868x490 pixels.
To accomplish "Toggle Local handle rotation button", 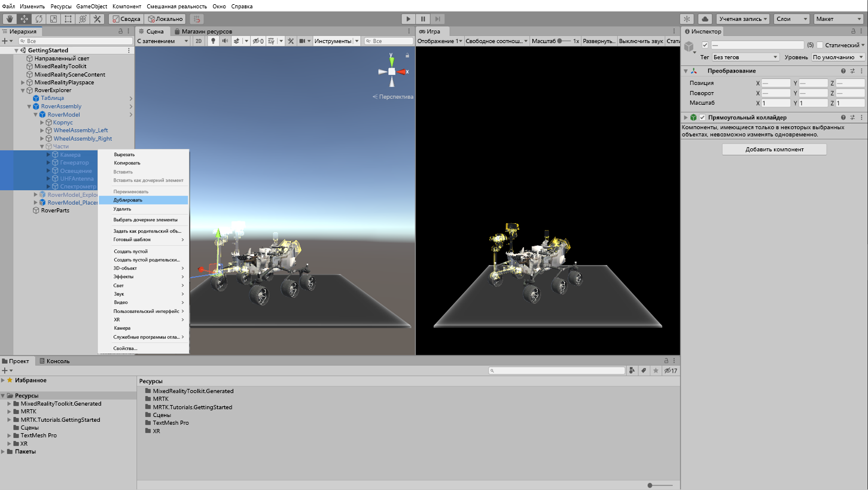I will [x=165, y=19].
